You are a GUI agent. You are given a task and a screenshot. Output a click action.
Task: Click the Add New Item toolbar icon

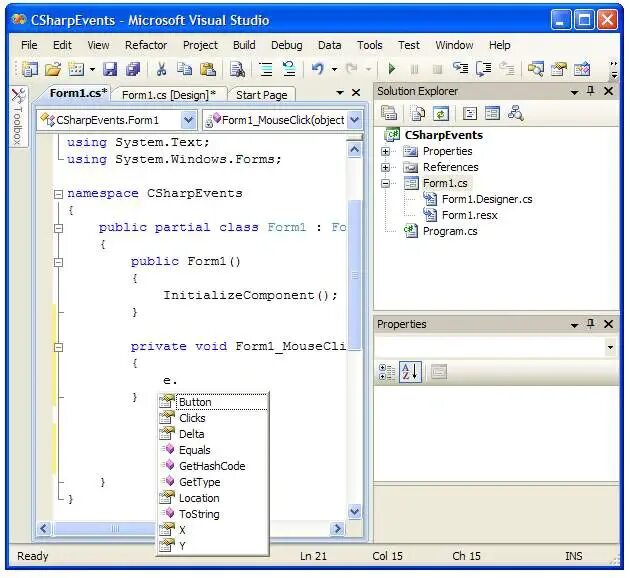(x=76, y=69)
